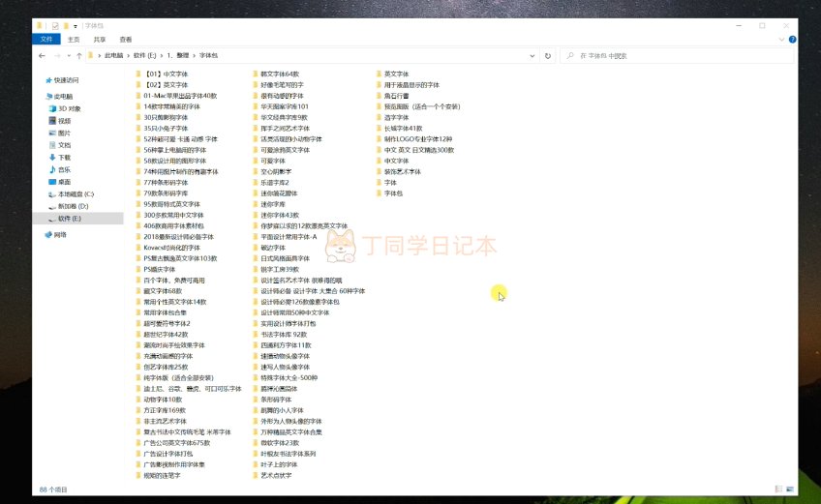Image resolution: width=821 pixels, height=504 pixels.
Task: Select the 01-Mac苹果出品字体40款 folder
Action: (x=176, y=96)
